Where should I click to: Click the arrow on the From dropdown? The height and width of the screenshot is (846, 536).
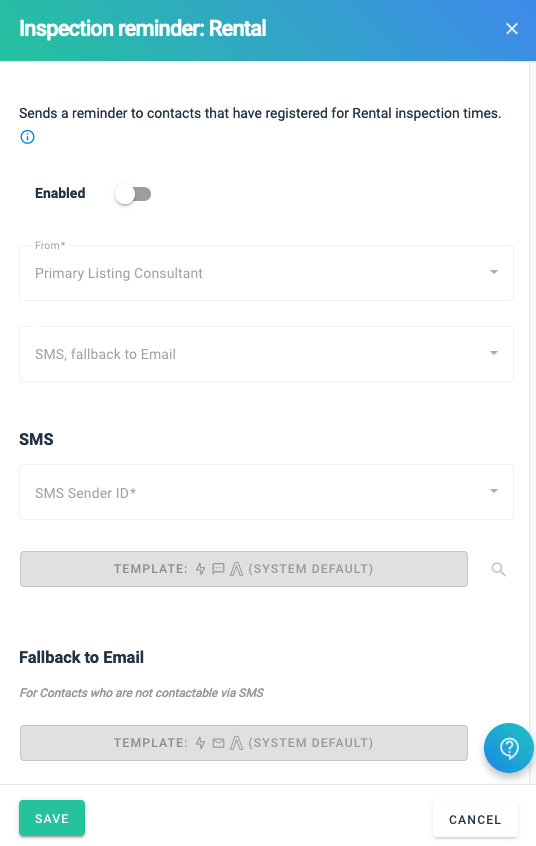[x=493, y=272]
